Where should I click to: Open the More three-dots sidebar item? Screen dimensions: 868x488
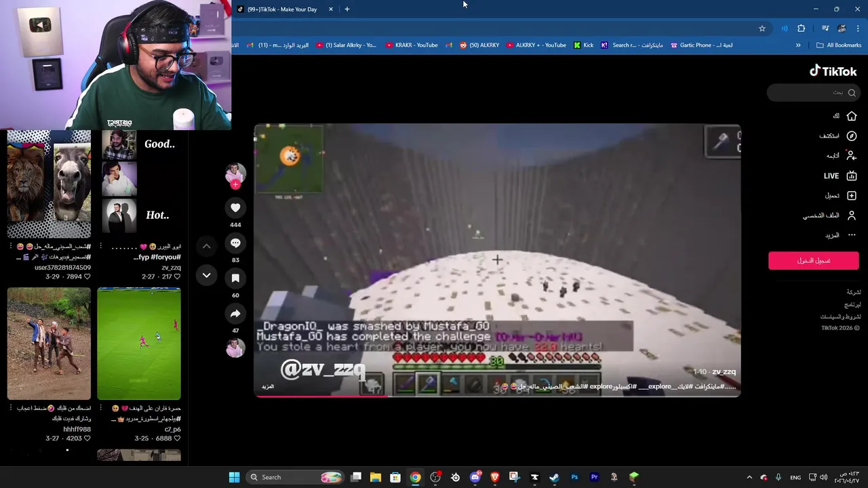pos(852,235)
